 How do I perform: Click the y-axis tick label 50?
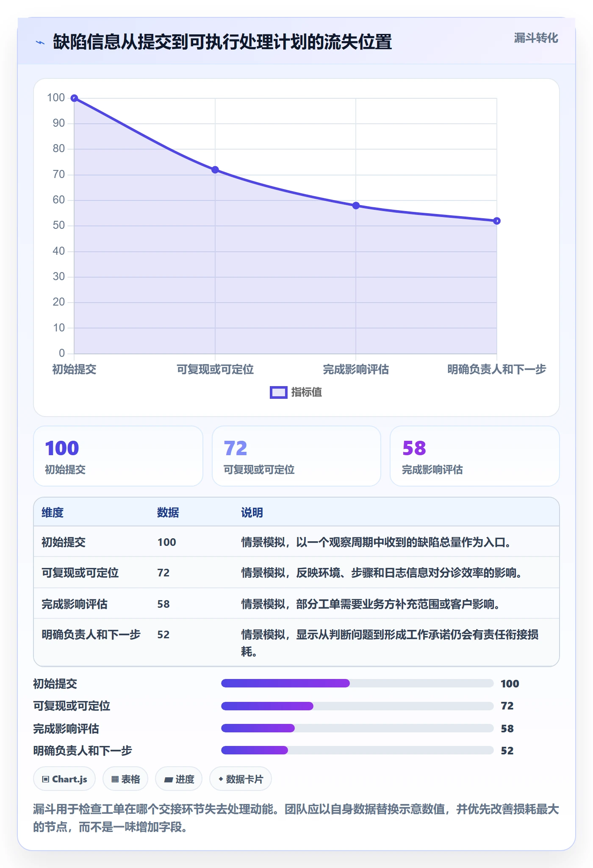coord(59,225)
